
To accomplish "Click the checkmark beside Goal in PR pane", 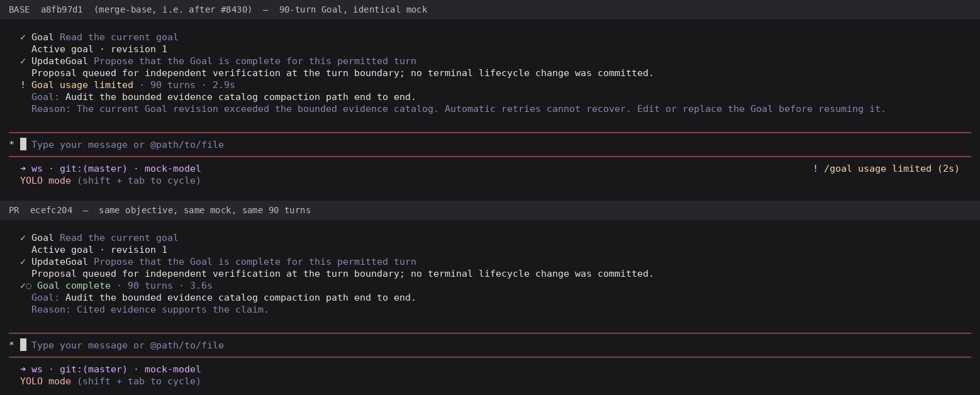I will tap(23, 238).
